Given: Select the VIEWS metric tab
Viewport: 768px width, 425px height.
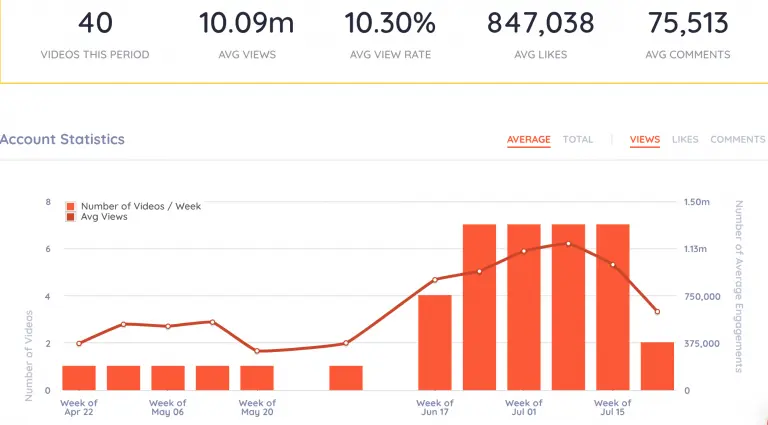Looking at the screenshot, I should click(645, 140).
